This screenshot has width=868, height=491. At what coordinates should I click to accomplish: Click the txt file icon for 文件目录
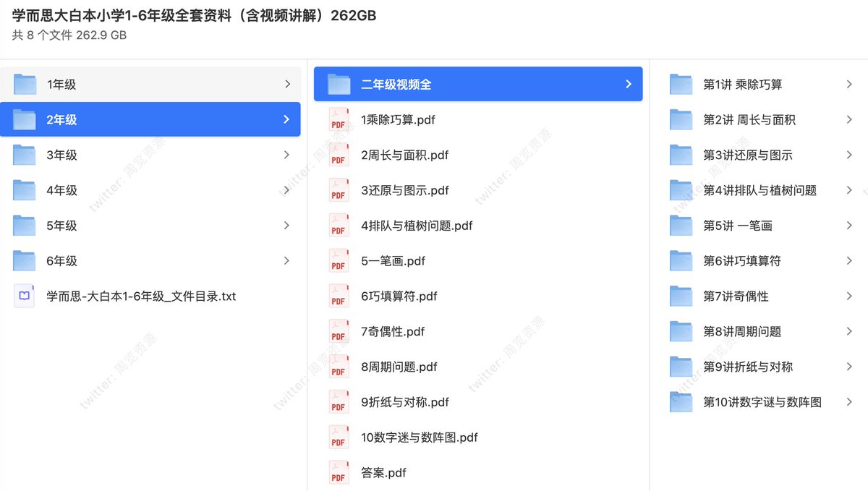click(x=25, y=296)
